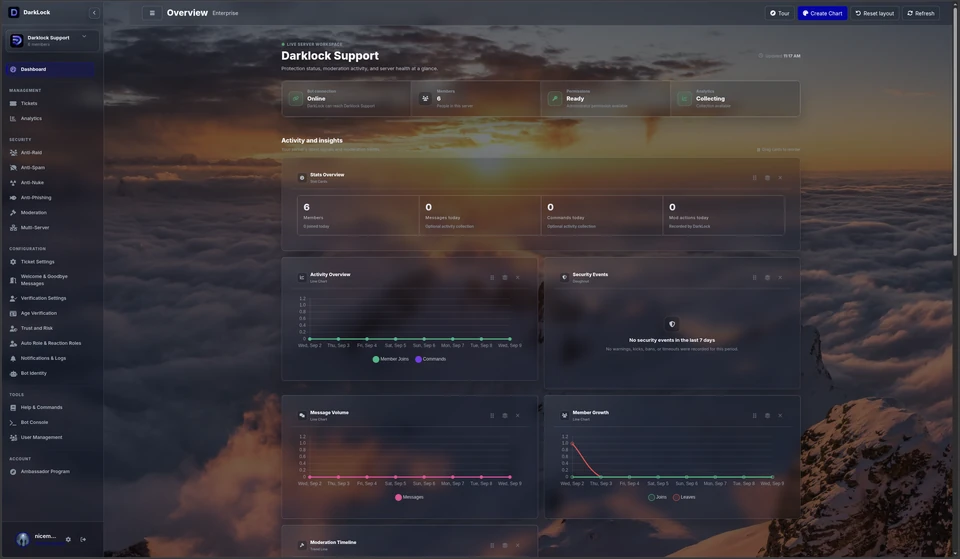Open Auto Role & Reaction Roles
The height and width of the screenshot is (559, 960).
[x=50, y=343]
